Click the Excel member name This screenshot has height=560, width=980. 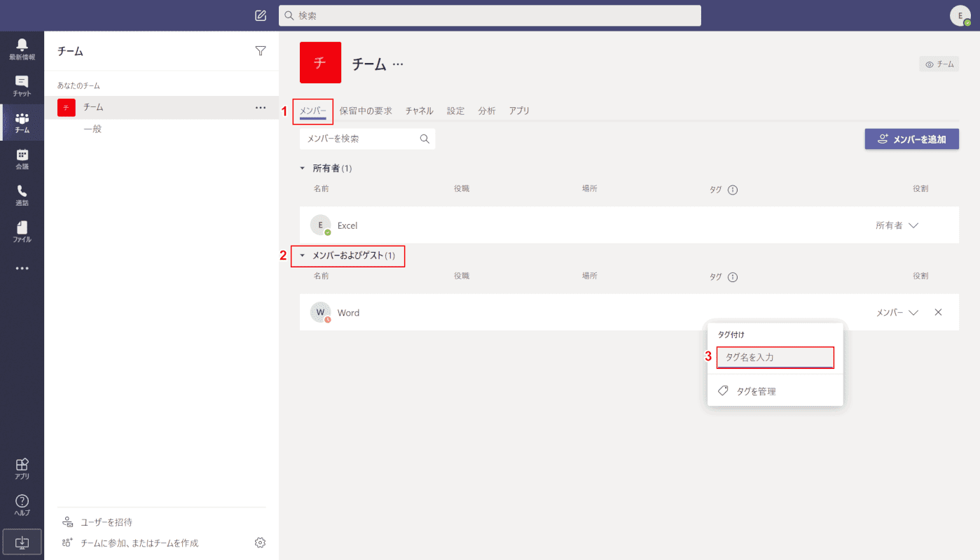pyautogui.click(x=347, y=225)
